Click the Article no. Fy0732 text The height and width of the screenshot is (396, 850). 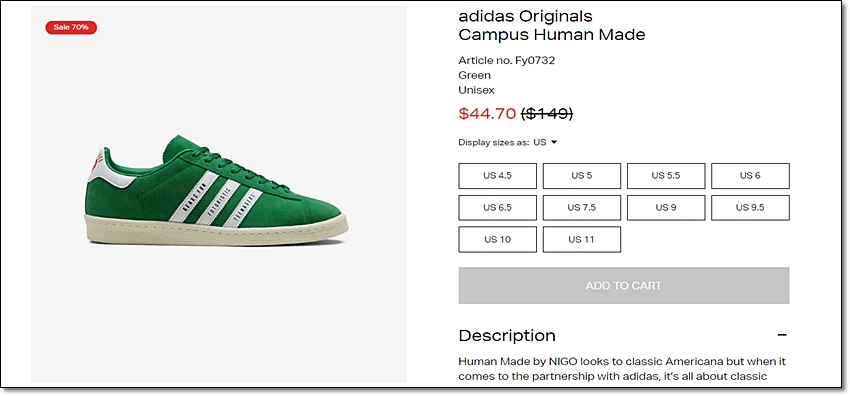point(506,61)
